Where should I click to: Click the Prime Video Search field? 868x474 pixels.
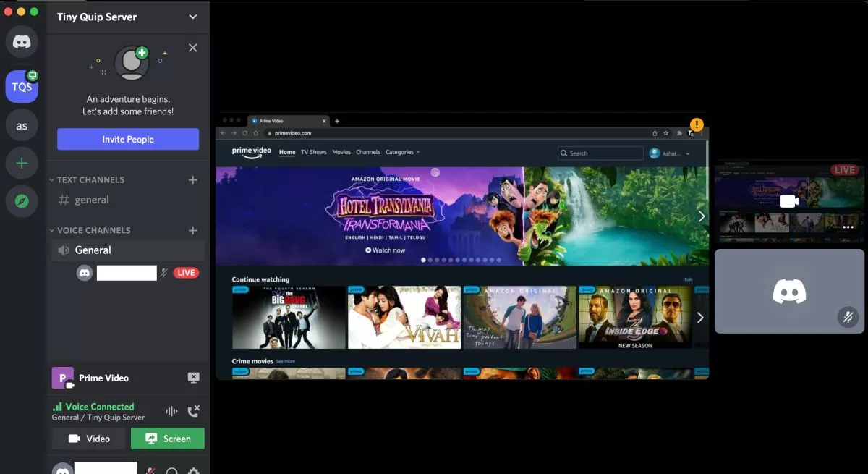600,153
